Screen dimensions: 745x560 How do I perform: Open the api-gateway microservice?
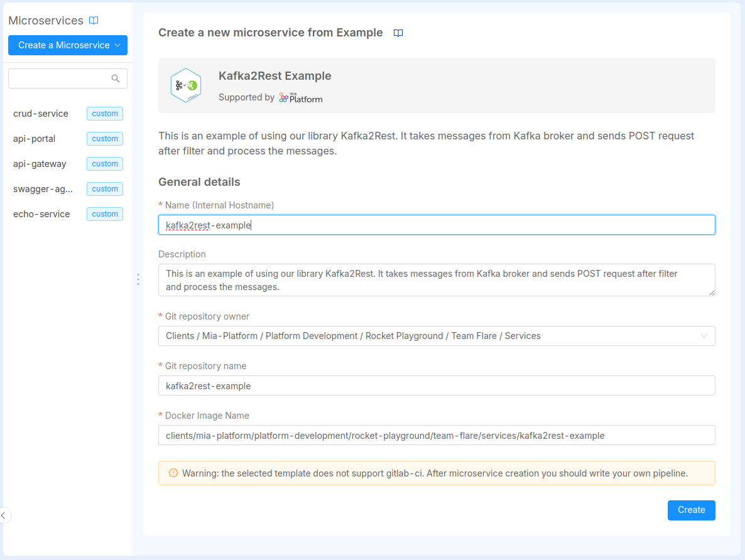(x=40, y=164)
